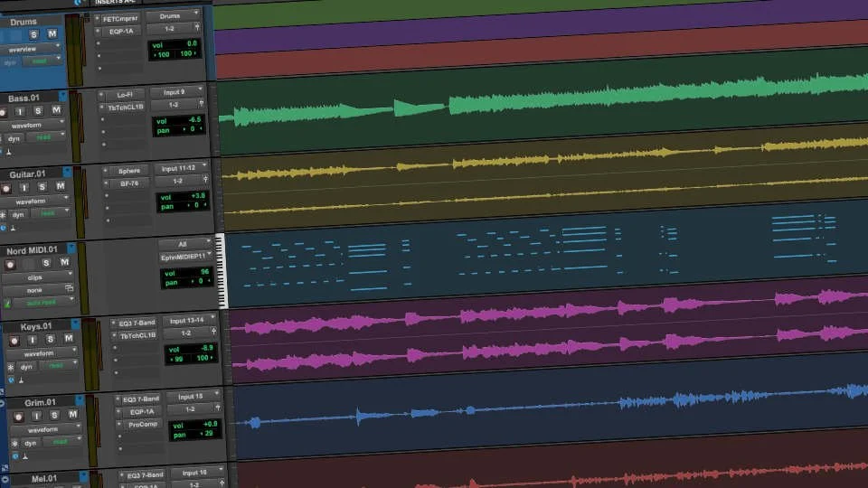Viewport: 868px width, 488px height.
Task: Click the Nord MIDI.01 instrument icon
Action: pyautogui.click(x=7, y=305)
